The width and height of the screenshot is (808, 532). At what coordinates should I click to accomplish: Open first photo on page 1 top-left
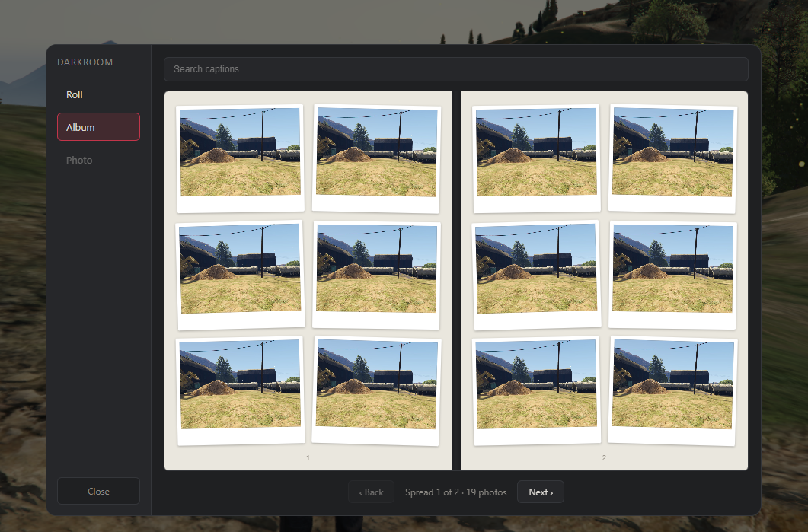(240, 158)
